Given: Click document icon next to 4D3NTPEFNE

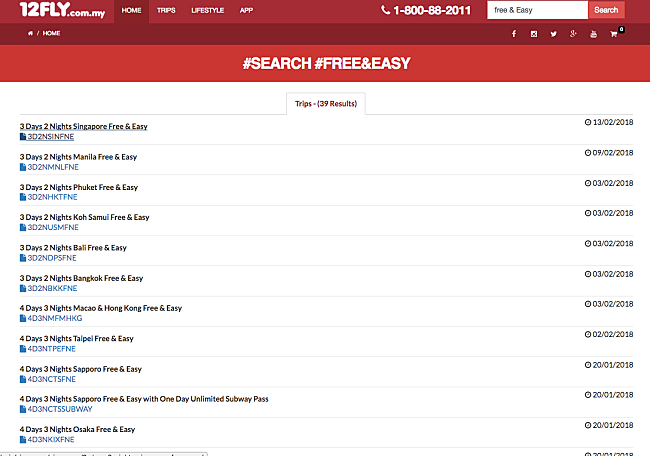Looking at the screenshot, I should [x=23, y=349].
